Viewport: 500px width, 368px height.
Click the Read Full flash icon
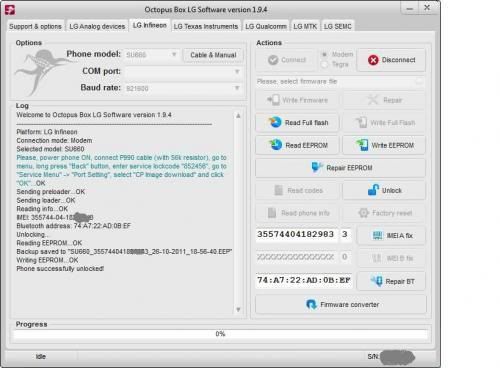275,122
